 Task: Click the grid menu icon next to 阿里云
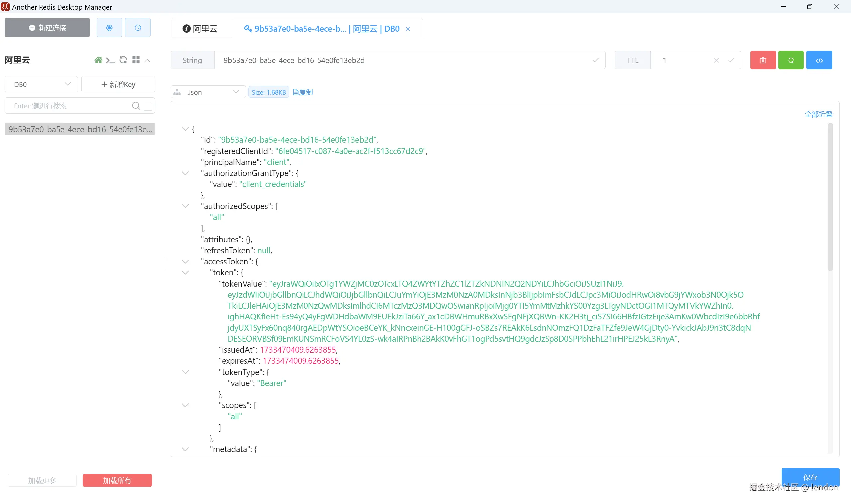136,60
